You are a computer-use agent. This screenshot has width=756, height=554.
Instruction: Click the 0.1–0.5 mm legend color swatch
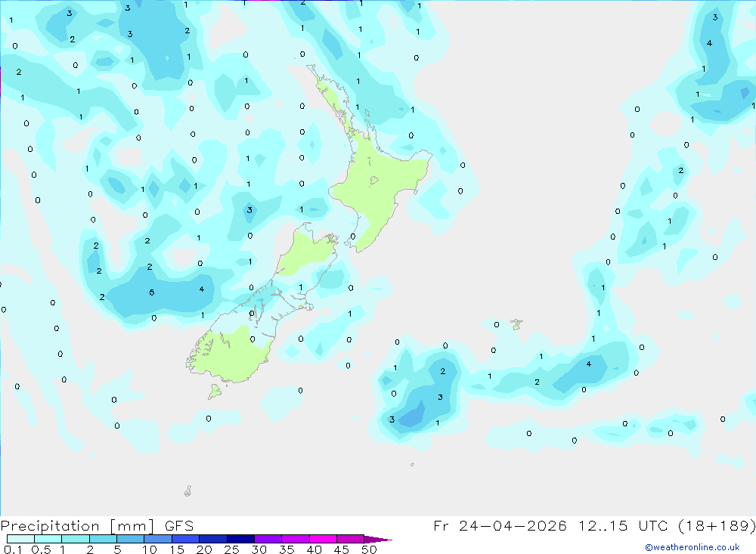tap(20, 539)
